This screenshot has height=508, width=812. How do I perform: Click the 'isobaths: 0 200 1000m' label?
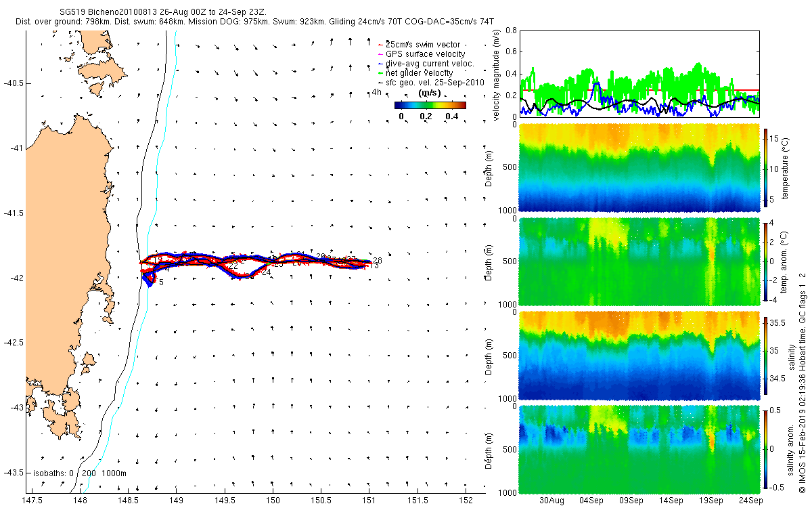click(80, 473)
